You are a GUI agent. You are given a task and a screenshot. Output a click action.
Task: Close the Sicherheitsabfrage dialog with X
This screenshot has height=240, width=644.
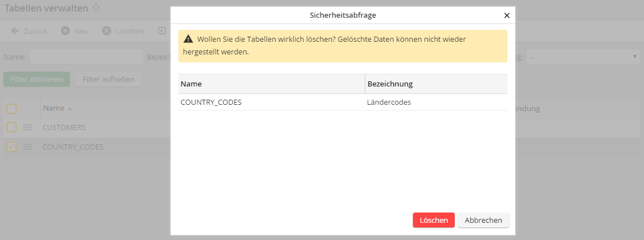click(506, 16)
